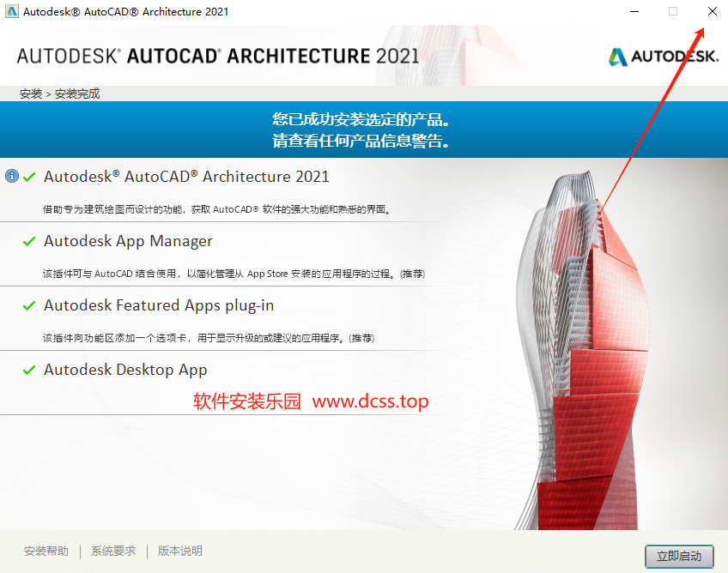Click the green checkmark next to Autodesk Desktop App

(x=29, y=370)
